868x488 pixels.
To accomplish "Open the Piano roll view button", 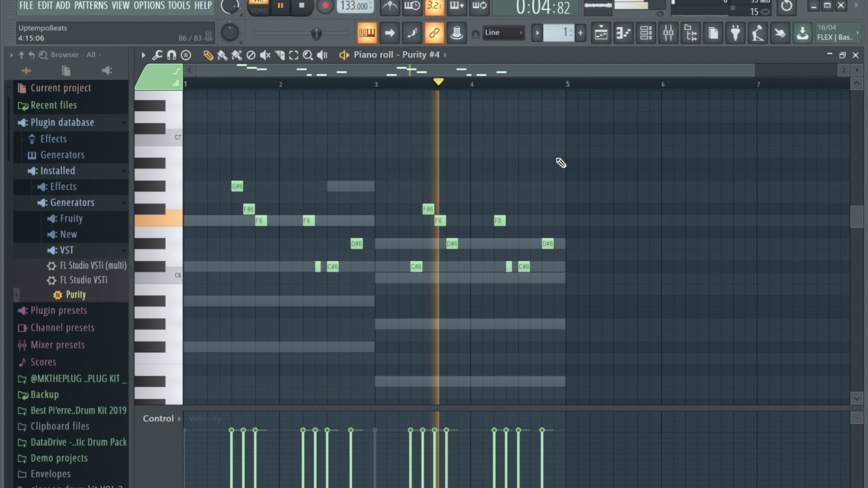I will tap(623, 33).
